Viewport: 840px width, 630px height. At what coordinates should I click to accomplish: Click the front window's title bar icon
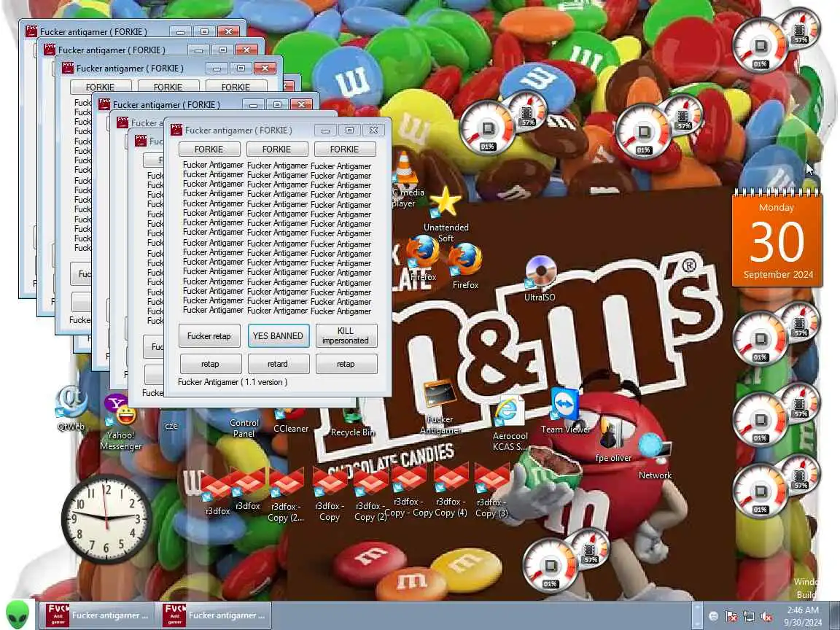176,130
